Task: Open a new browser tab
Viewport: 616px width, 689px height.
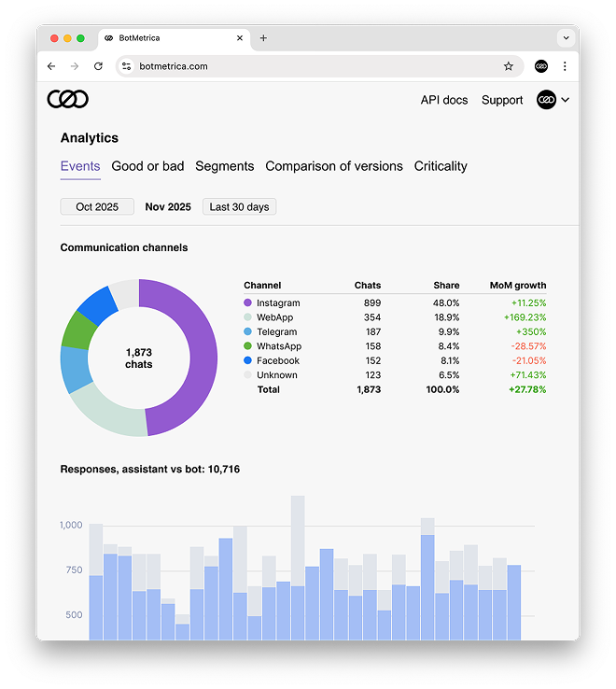Action: point(263,38)
